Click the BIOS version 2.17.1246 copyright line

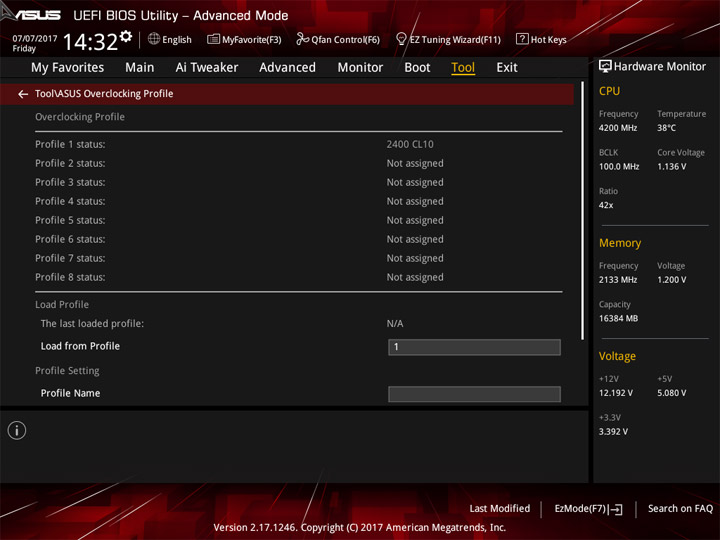360,528
